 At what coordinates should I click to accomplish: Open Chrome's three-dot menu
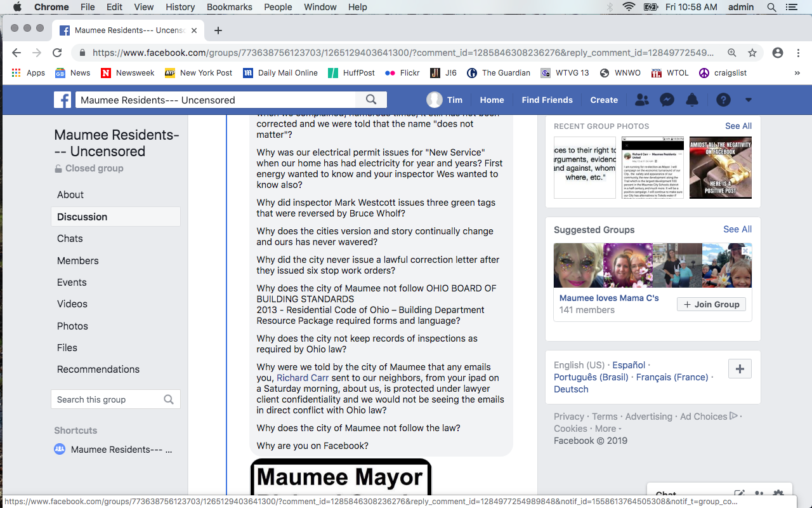tap(798, 53)
